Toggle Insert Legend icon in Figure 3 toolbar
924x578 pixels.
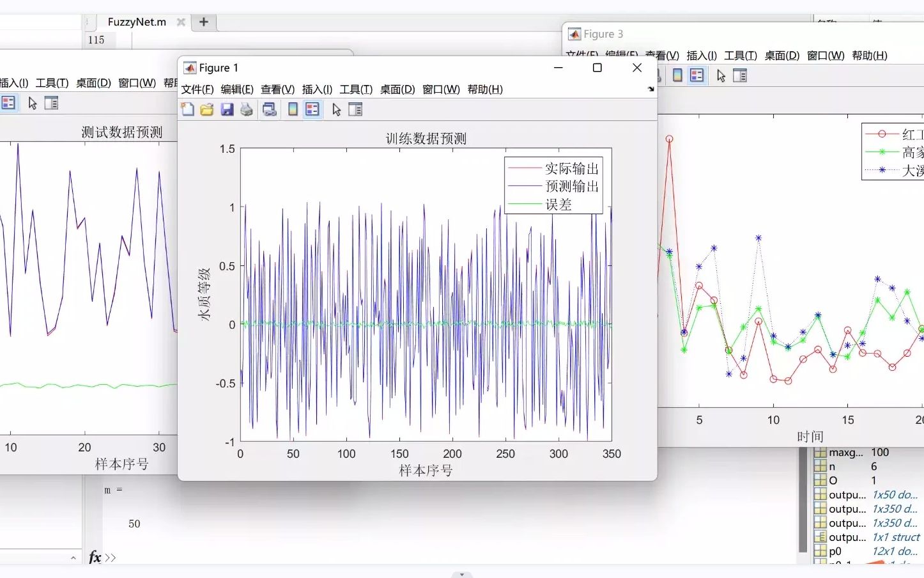click(x=697, y=75)
